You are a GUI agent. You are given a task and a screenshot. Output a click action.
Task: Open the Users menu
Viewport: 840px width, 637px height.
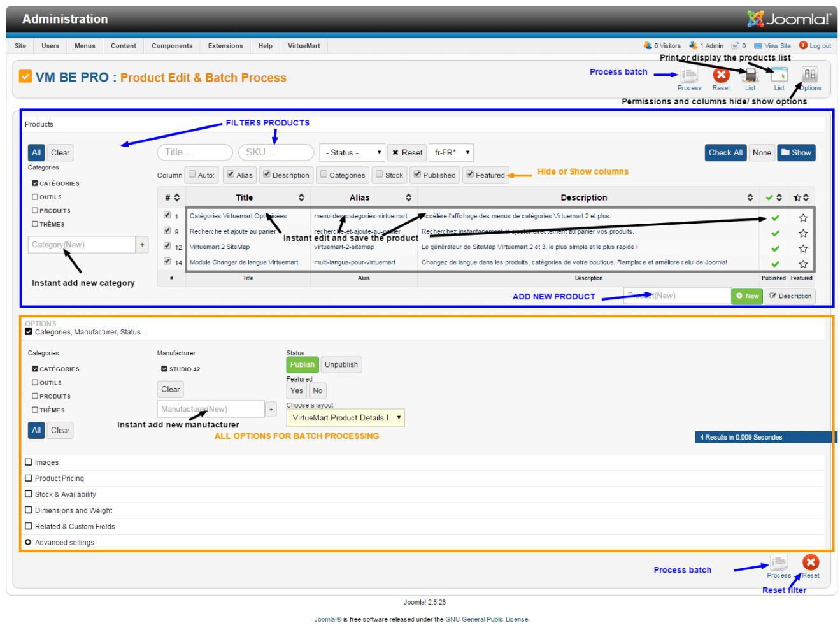click(50, 46)
